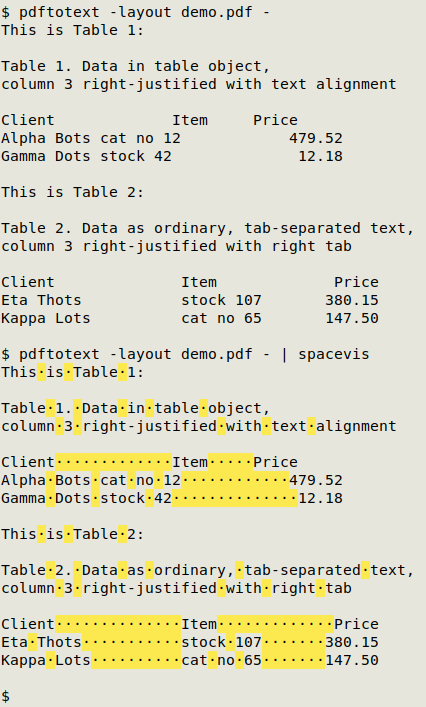Click dotted 'Table·2.·Data·as·ordinary,' line in spacevis output
Screen dimensions: 426x707
click(x=207, y=571)
